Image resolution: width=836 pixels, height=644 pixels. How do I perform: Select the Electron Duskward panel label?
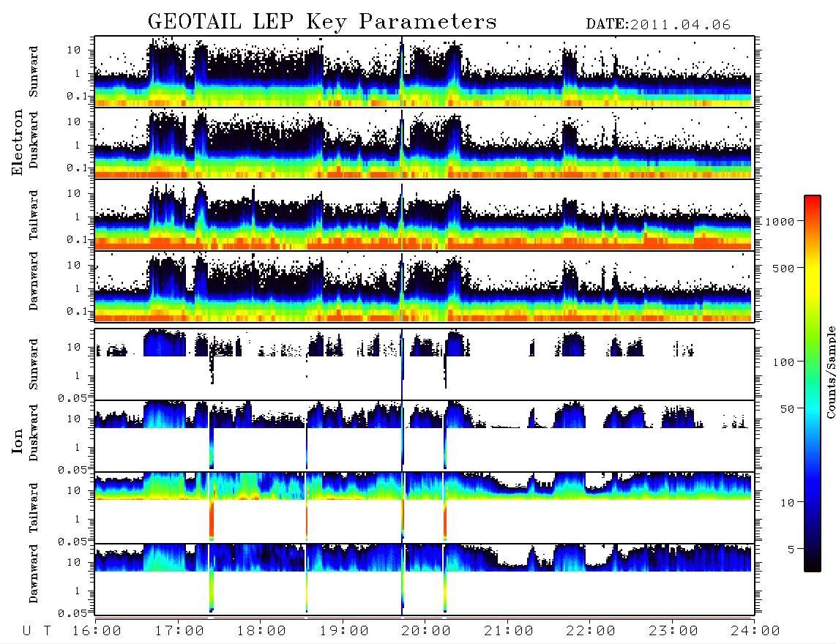click(34, 140)
